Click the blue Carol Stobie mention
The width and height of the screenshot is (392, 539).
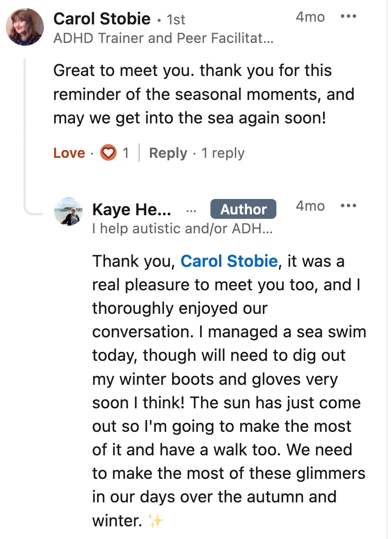(229, 261)
